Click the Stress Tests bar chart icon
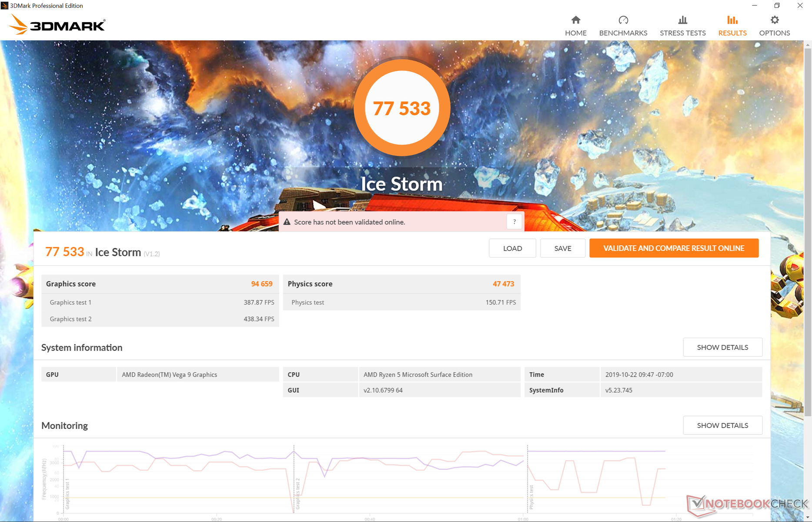 [x=682, y=20]
